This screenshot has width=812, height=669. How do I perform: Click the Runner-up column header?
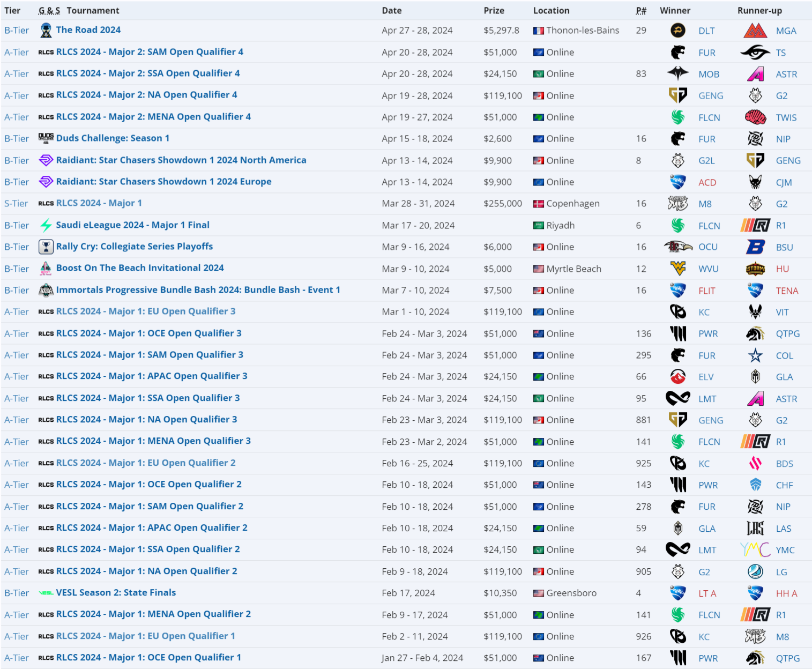[x=759, y=11]
